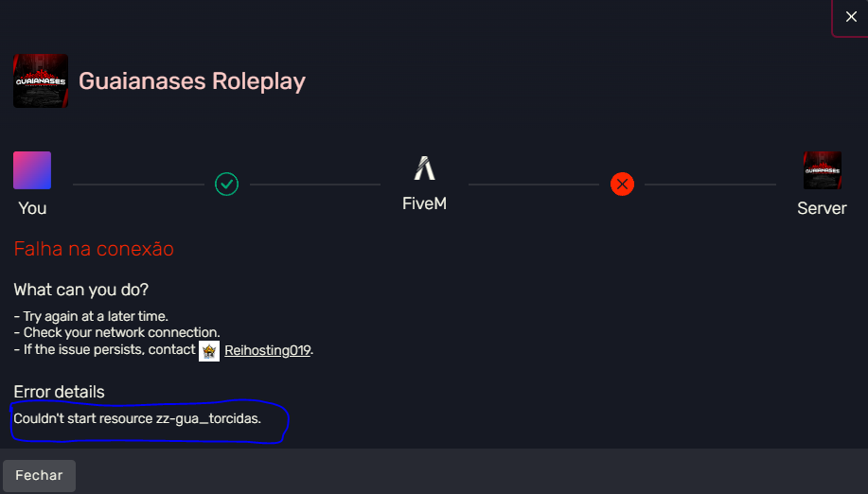The width and height of the screenshot is (868, 494).
Task: Click the 'Server' label text
Action: [x=822, y=208]
